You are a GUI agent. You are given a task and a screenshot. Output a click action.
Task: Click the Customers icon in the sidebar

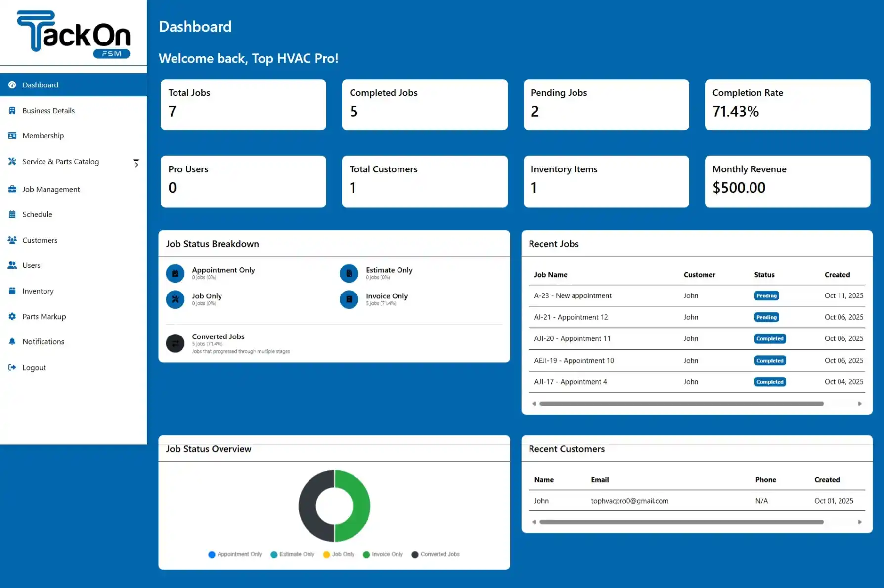coord(12,240)
